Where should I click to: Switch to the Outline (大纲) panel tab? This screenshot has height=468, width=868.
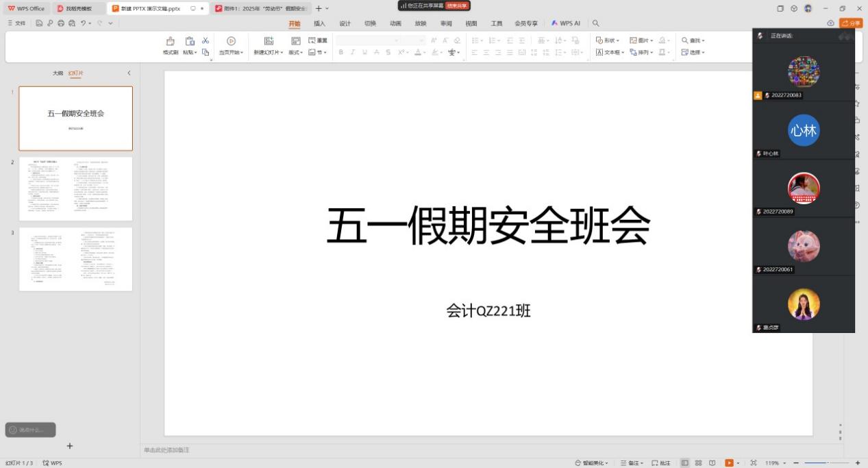click(58, 73)
